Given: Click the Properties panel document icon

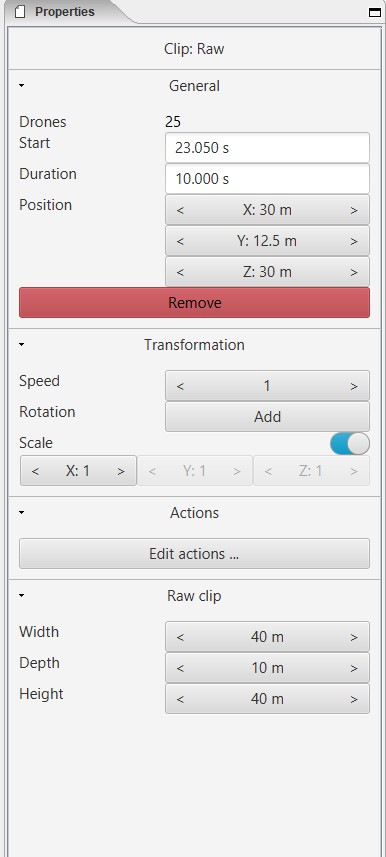Looking at the screenshot, I should [20, 12].
